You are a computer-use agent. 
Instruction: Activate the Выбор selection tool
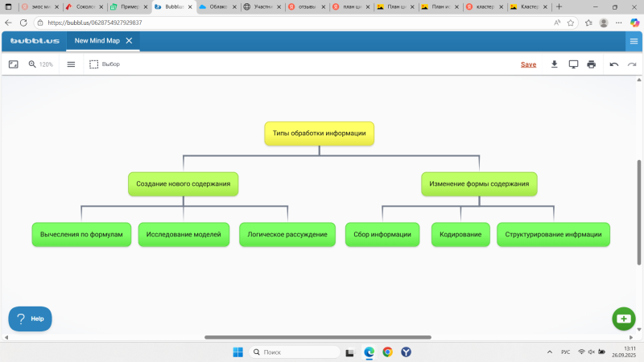[105, 64]
